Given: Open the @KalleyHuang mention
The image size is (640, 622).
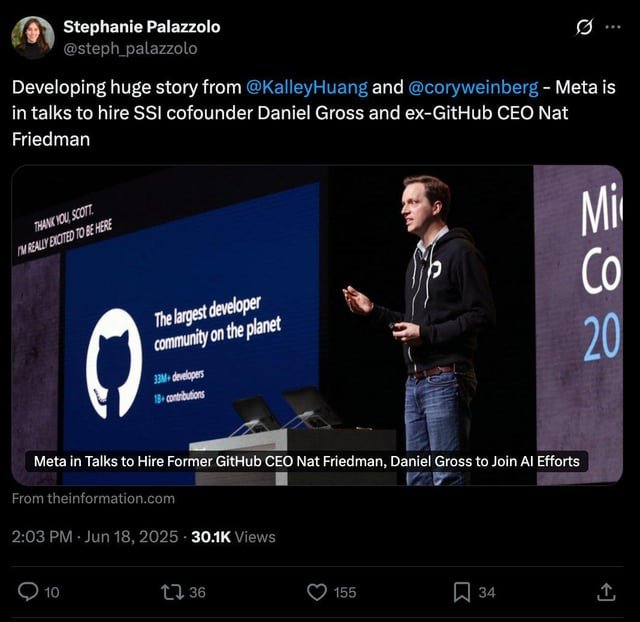Looking at the screenshot, I should [307, 87].
